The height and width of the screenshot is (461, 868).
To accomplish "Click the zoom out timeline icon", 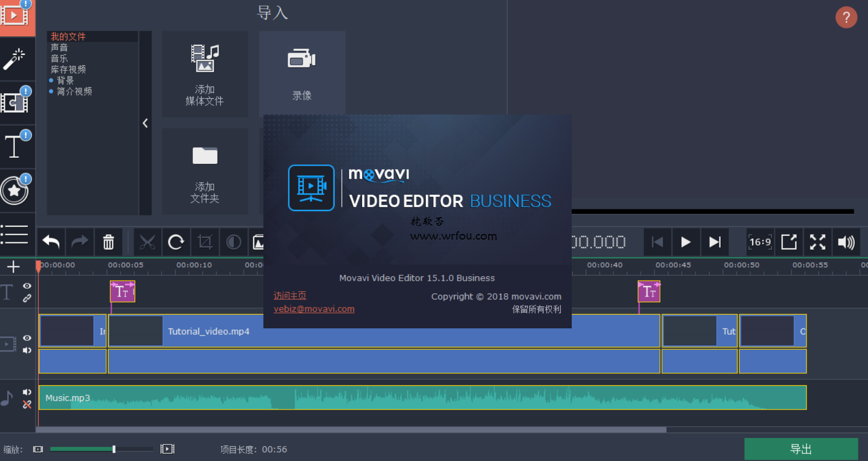I will coord(38,449).
